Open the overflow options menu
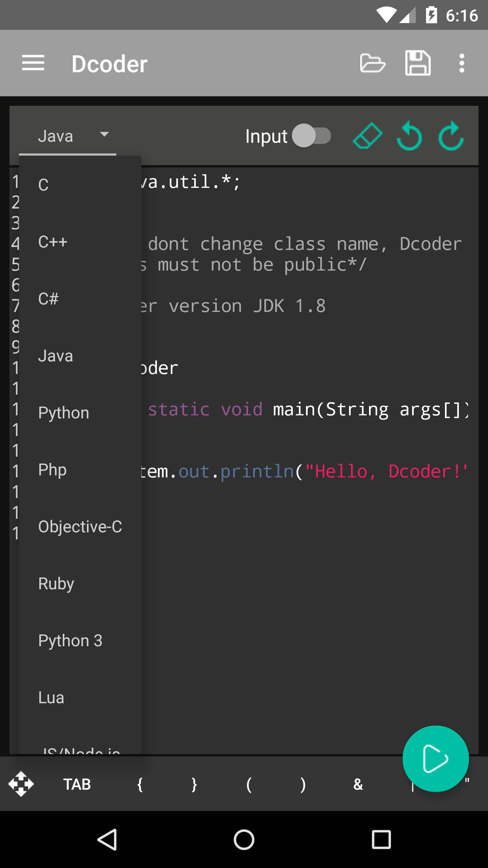Viewport: 488px width, 868px height. (x=462, y=64)
